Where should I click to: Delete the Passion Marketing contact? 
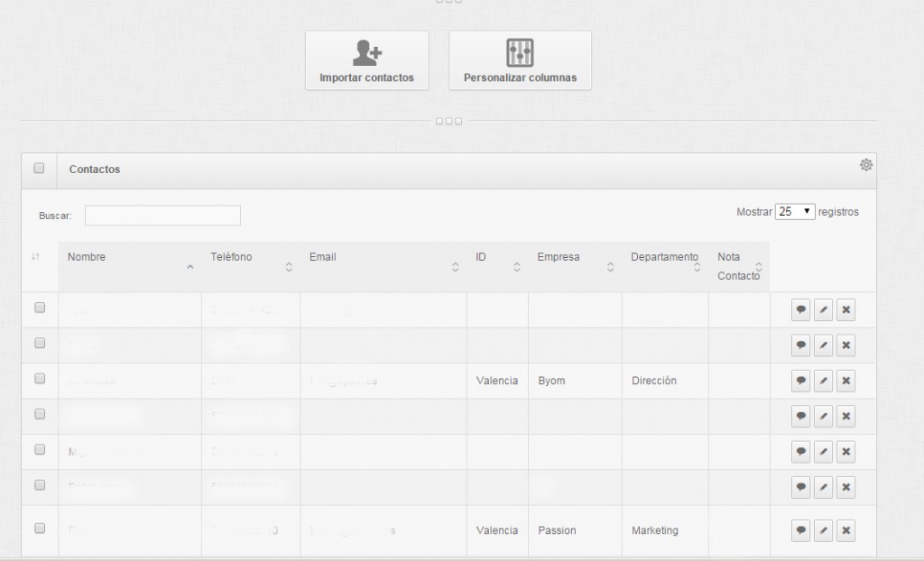click(x=845, y=530)
